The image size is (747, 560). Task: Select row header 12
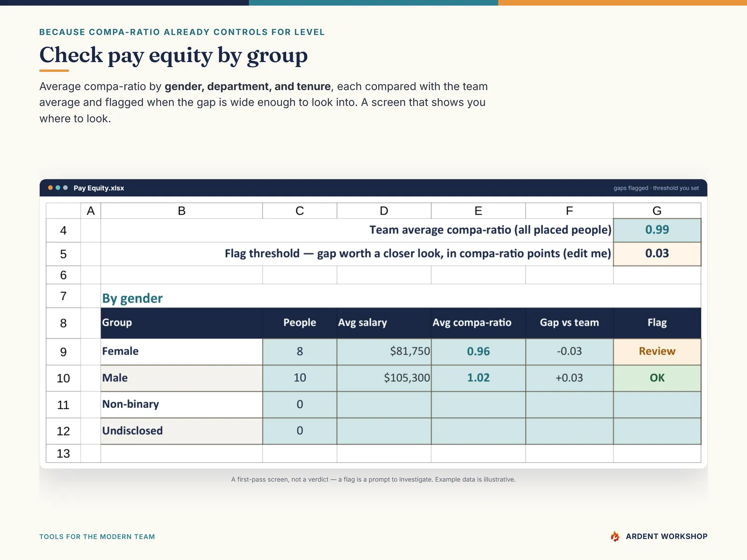pos(63,431)
